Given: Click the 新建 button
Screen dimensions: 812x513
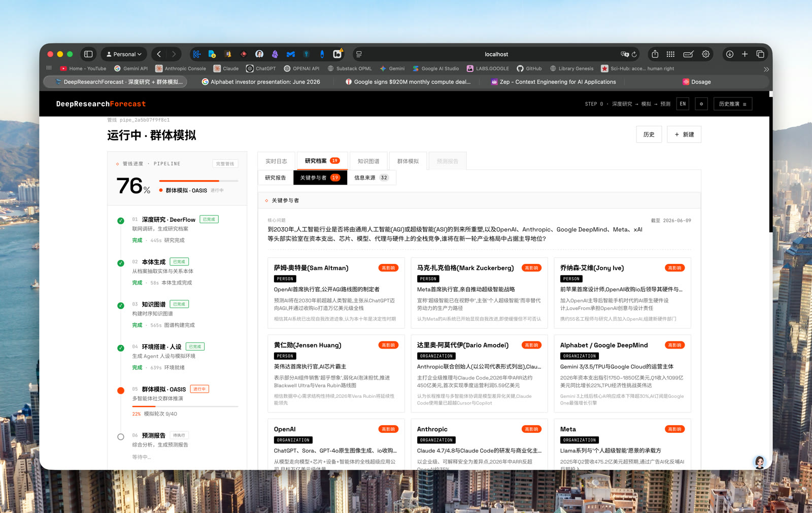Looking at the screenshot, I should click(684, 134).
